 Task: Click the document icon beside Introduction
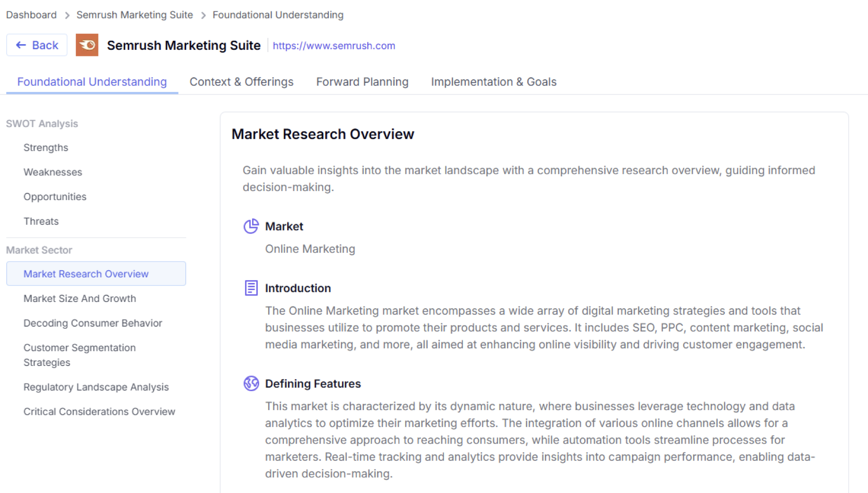250,288
